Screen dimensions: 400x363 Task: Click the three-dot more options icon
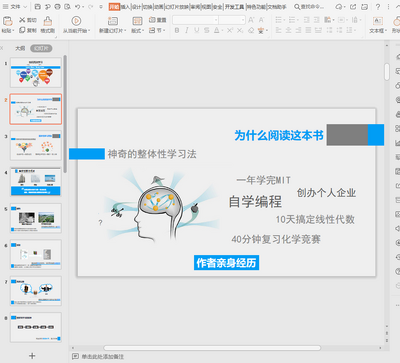click(388, 7)
